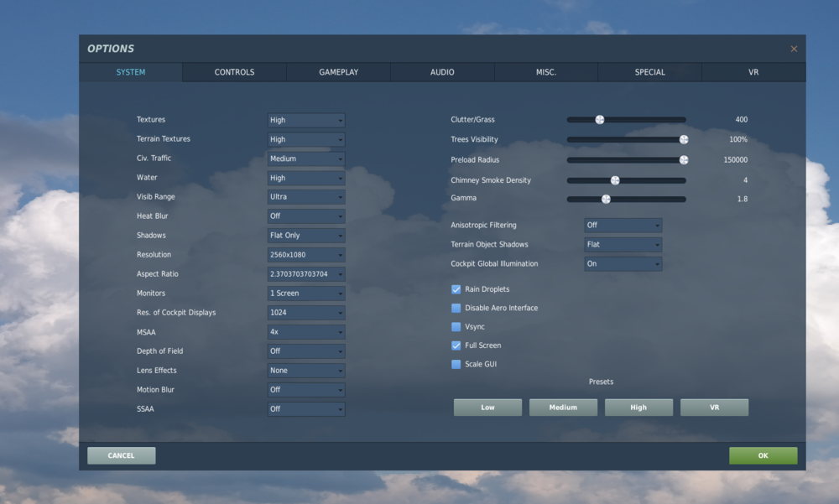Apply the High preset
The height and width of the screenshot is (504, 839).
pyautogui.click(x=638, y=408)
